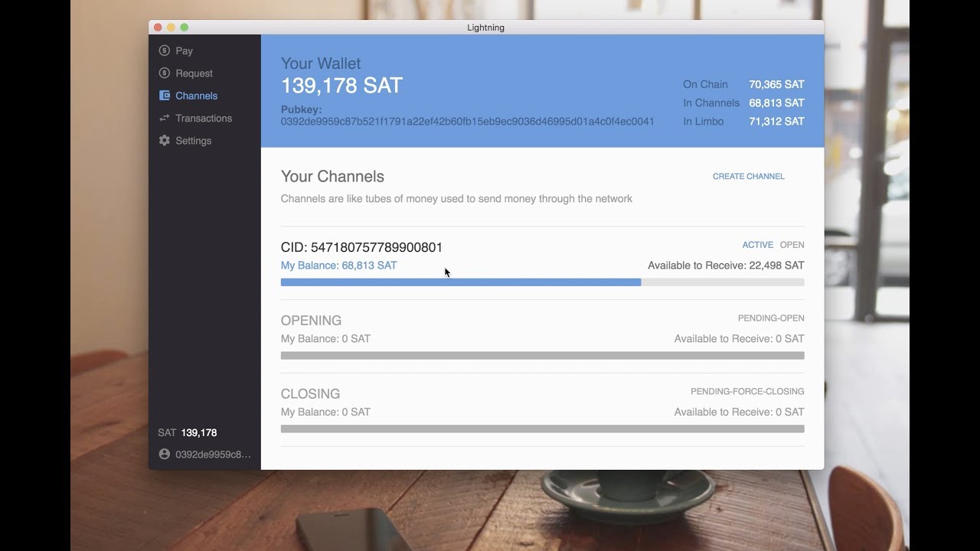Viewport: 980px width, 551px height.
Task: Open the Pay screen from the sidebar
Action: point(184,51)
